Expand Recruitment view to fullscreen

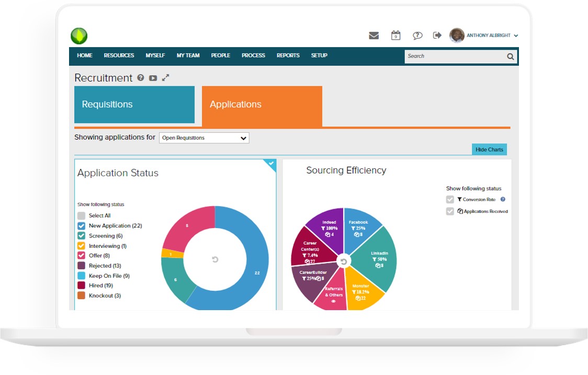165,78
